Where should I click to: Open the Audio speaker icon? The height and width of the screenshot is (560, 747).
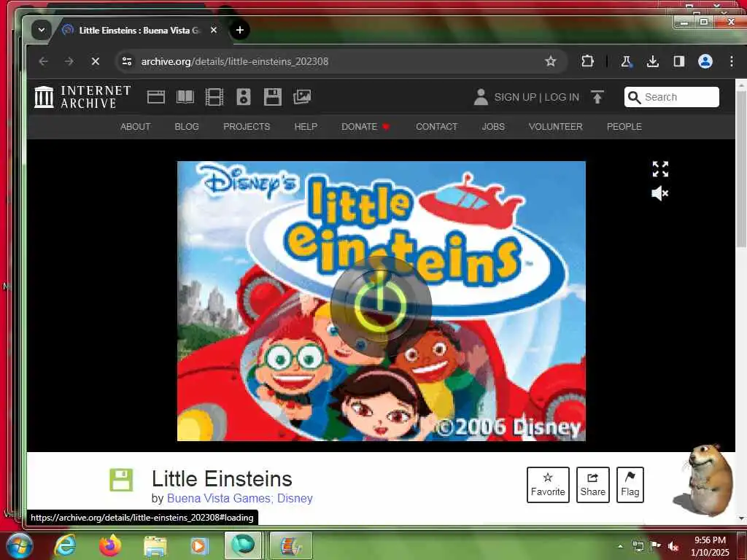(x=244, y=97)
